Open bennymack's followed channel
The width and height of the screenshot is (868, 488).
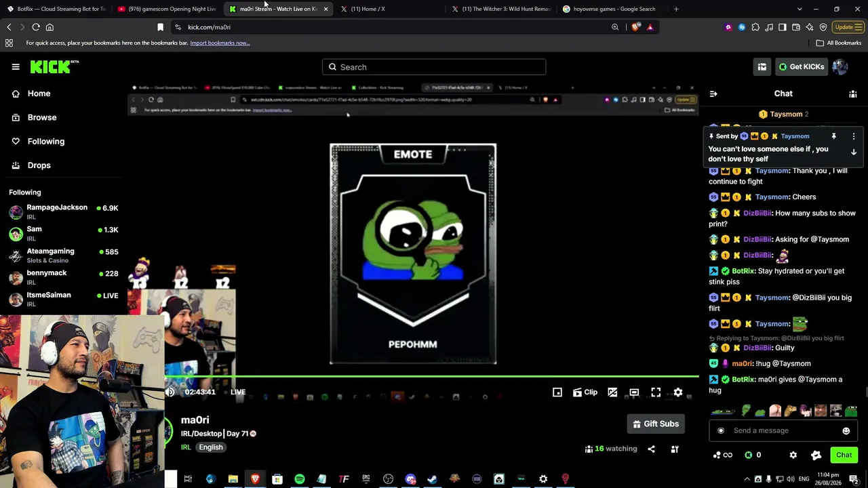click(x=64, y=277)
